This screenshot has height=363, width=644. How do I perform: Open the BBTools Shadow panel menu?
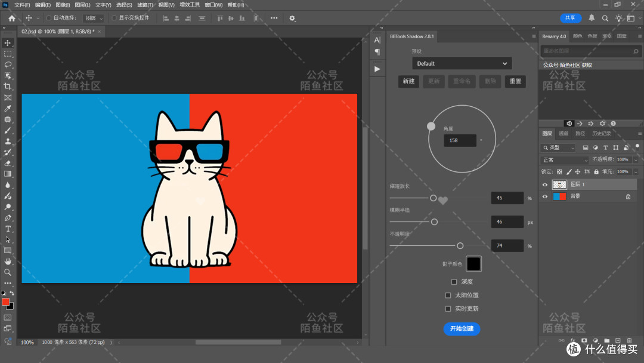point(534,36)
